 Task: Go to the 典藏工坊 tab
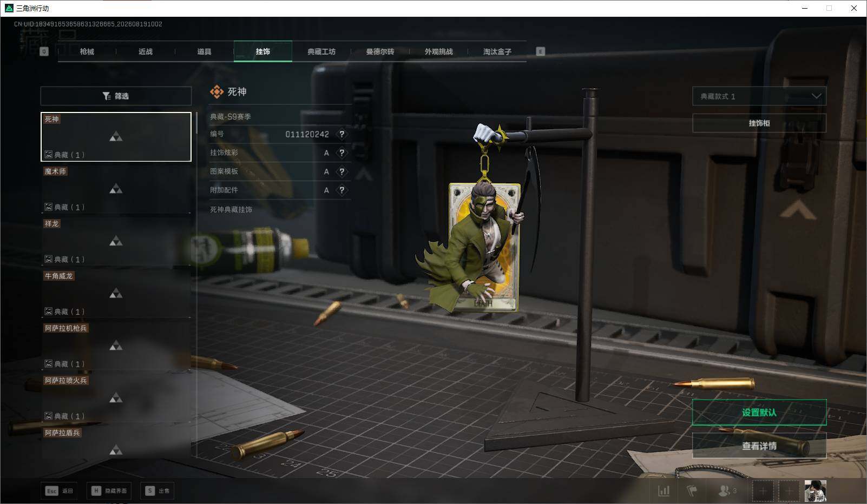321,51
